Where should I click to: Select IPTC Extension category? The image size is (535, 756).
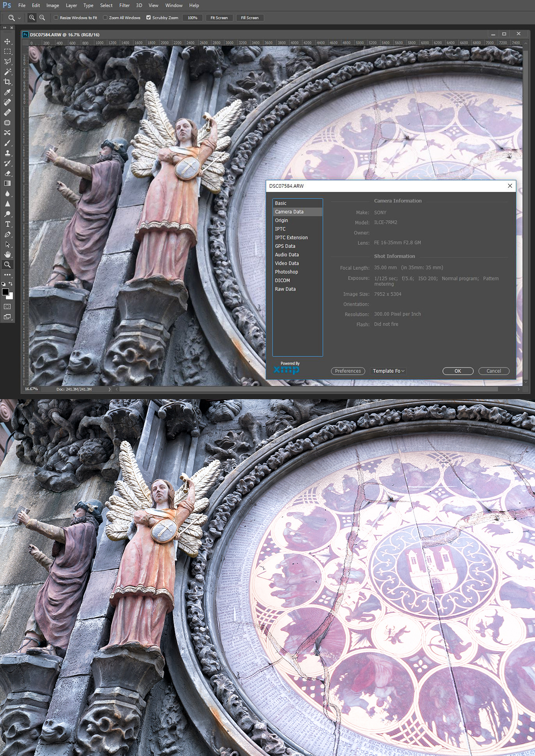[297, 238]
